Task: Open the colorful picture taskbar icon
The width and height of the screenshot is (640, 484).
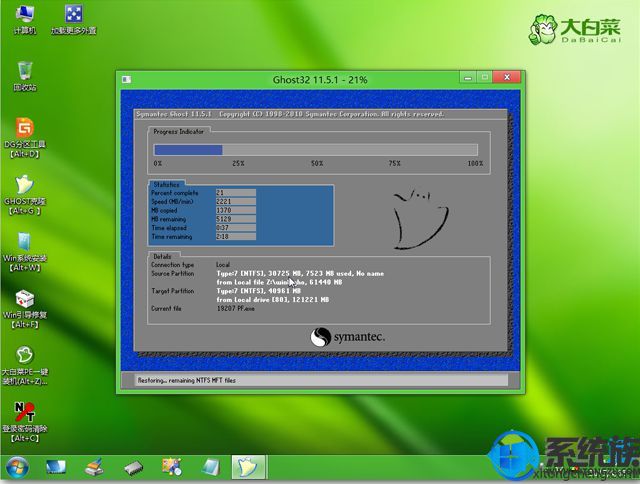Action: 172,468
